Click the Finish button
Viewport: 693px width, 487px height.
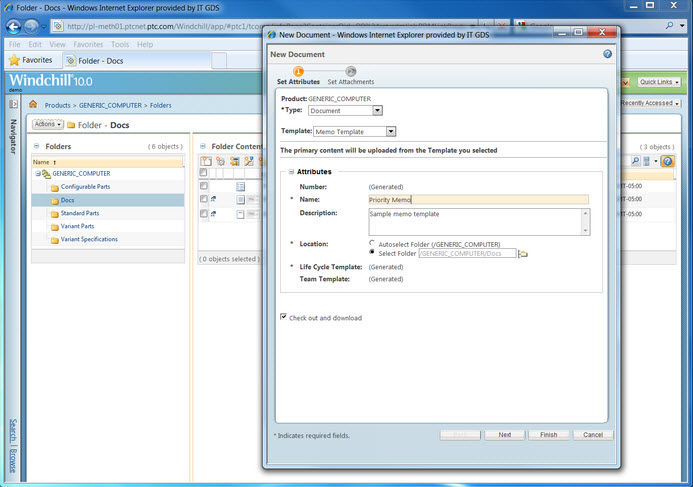tap(548, 435)
